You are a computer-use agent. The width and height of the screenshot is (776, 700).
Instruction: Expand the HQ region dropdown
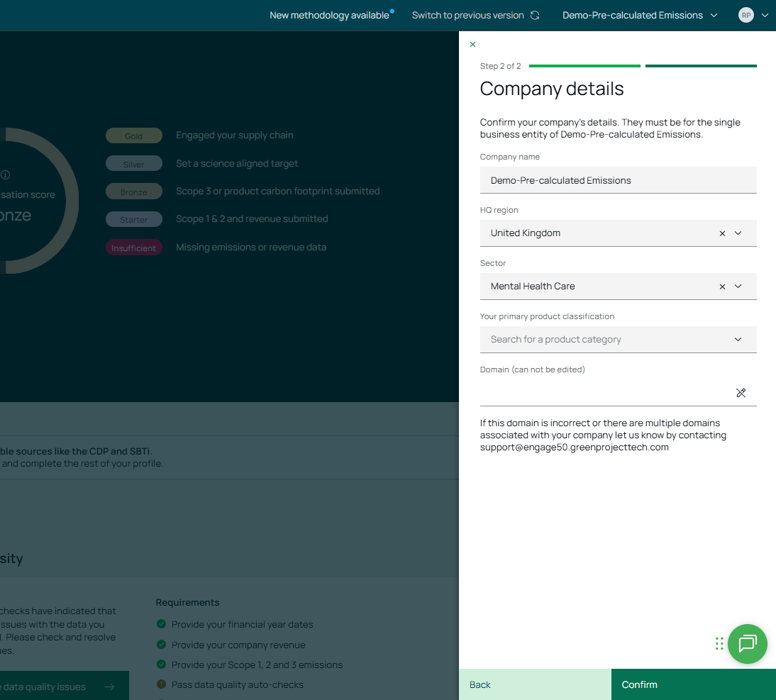tap(738, 233)
